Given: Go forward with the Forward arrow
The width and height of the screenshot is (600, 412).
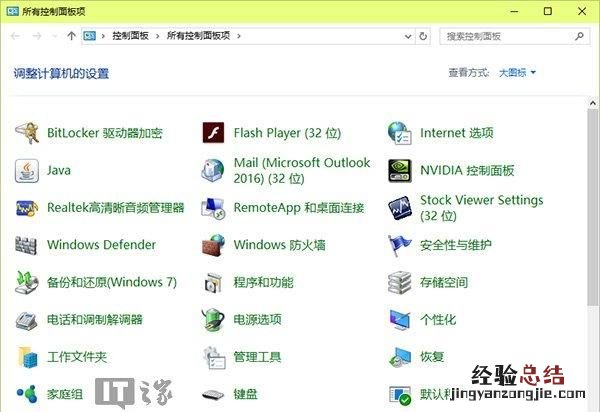Looking at the screenshot, I should pos(37,36).
